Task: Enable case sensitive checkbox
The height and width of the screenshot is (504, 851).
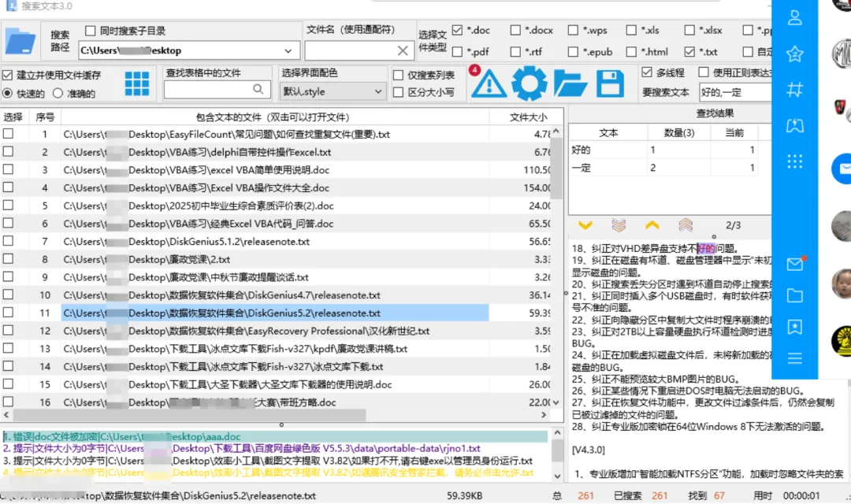Action: [398, 92]
